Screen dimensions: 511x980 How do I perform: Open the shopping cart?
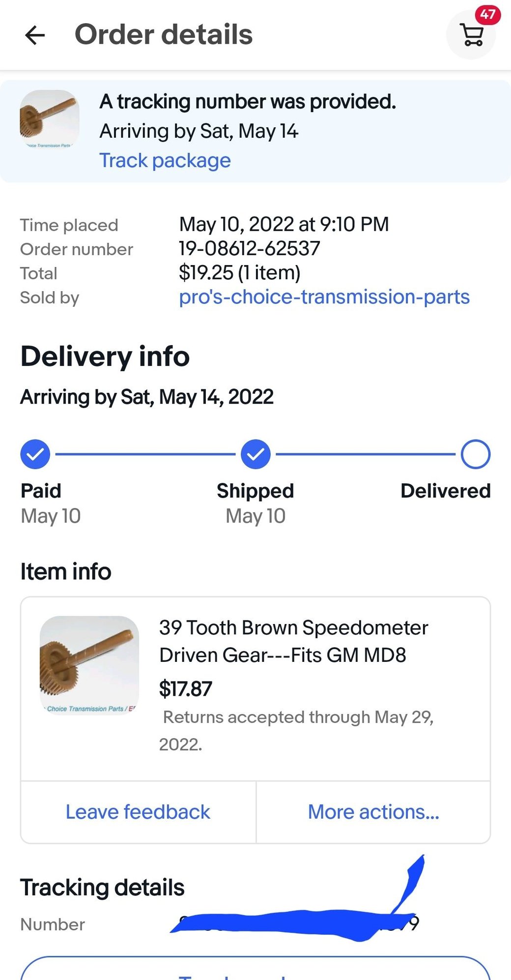[x=472, y=36]
